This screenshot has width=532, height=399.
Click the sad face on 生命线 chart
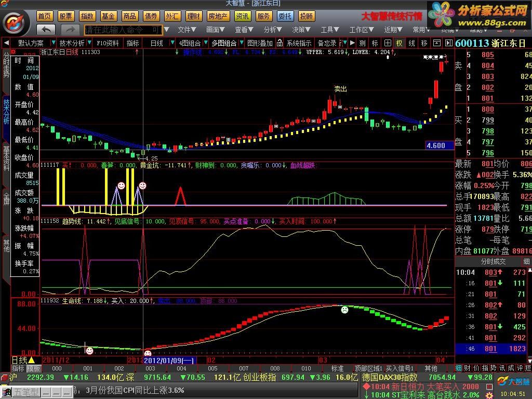tap(344, 310)
